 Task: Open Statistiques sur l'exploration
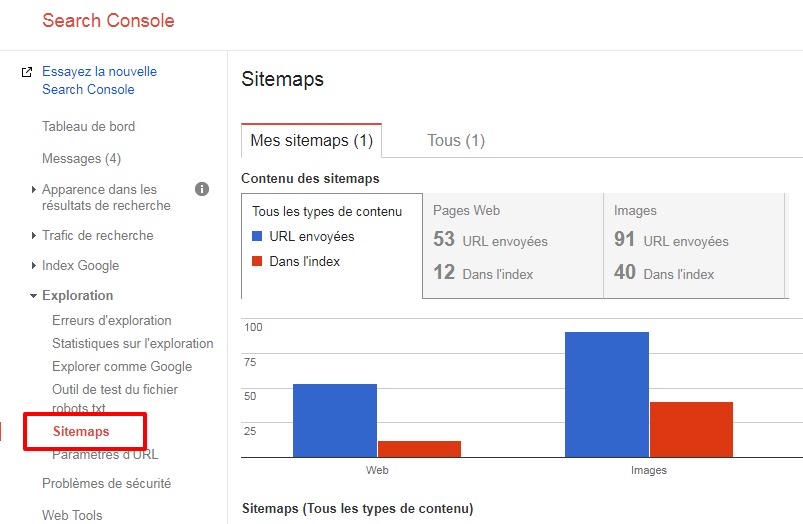coord(133,344)
